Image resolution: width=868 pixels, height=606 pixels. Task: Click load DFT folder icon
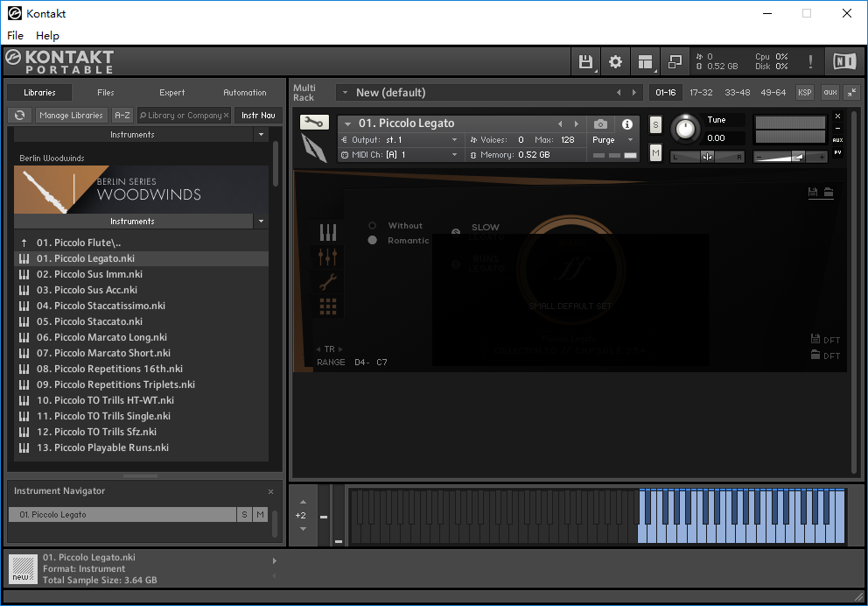tap(815, 355)
